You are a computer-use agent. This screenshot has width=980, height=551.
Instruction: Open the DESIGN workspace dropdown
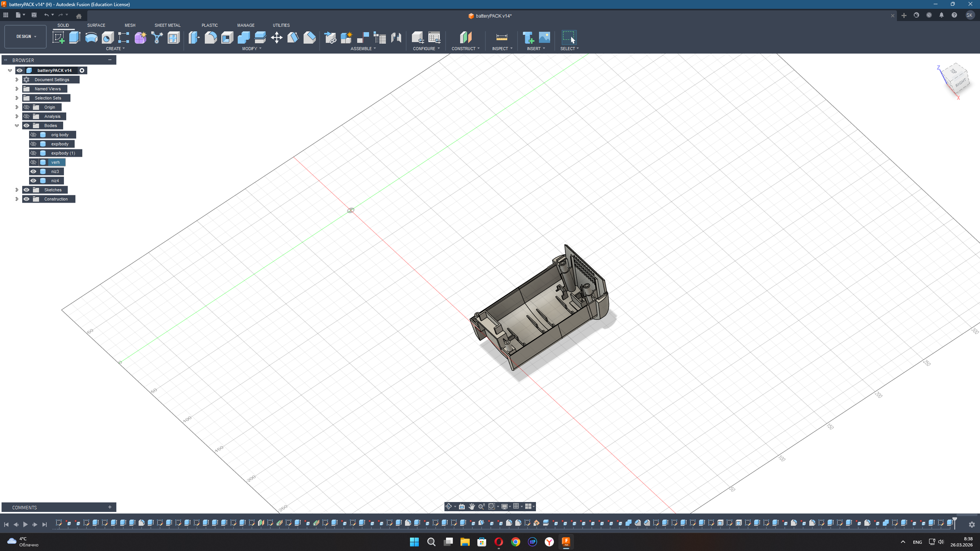[26, 37]
